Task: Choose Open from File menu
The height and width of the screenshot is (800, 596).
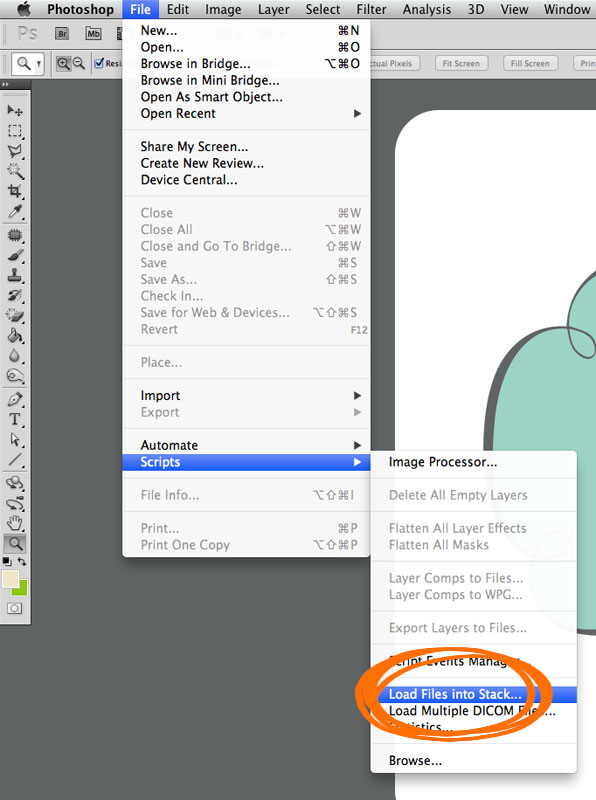Action: click(x=246, y=47)
